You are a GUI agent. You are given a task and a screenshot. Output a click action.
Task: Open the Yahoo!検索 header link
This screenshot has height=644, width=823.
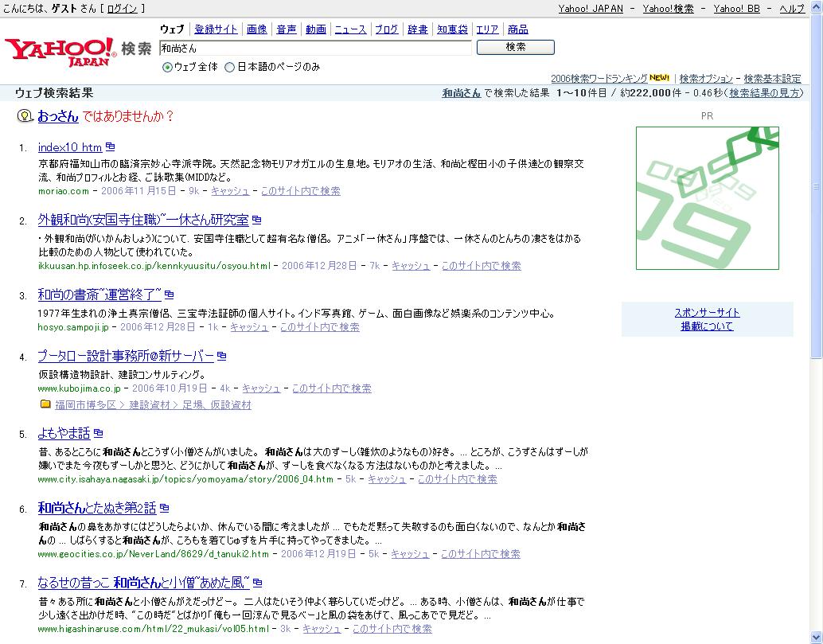[x=668, y=9]
